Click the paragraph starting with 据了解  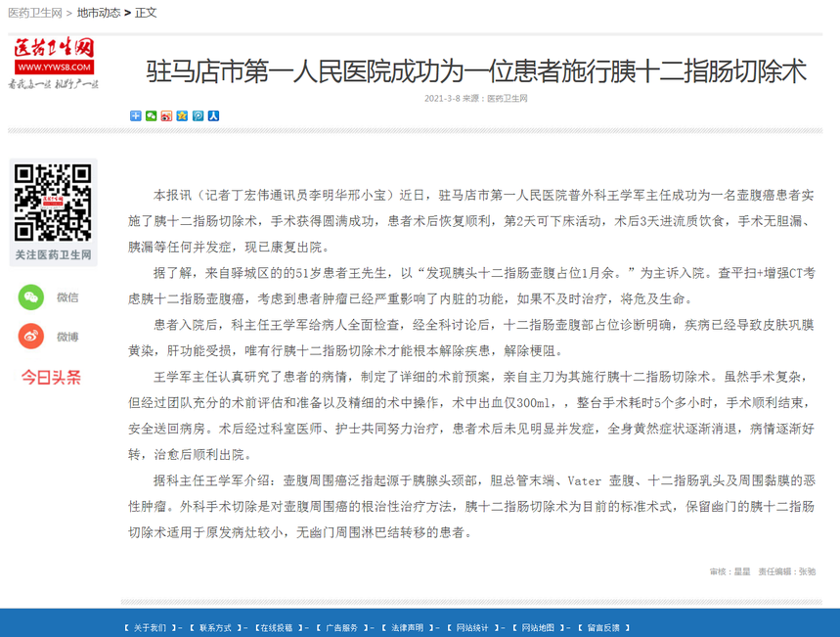pos(471,286)
